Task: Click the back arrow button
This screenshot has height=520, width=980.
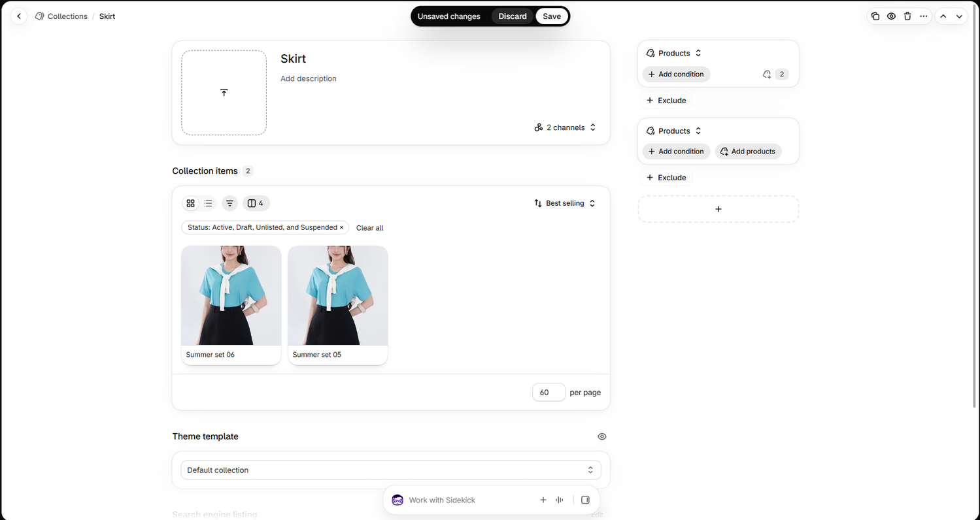Action: coord(19,16)
